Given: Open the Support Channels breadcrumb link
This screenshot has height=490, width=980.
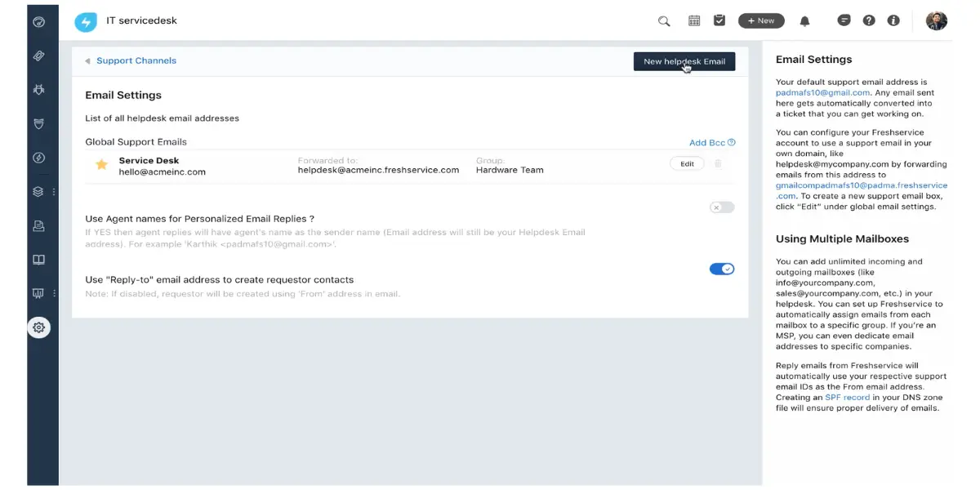Looking at the screenshot, I should [136, 60].
